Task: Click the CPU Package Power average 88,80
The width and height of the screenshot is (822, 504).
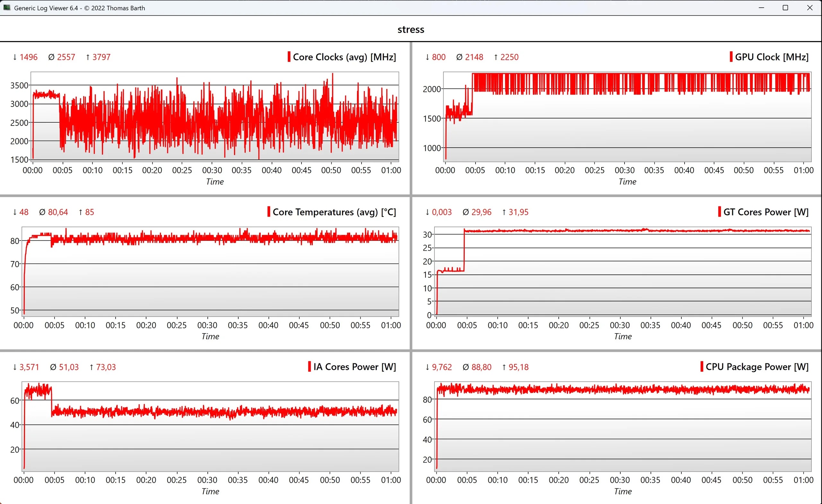Action: tap(481, 367)
